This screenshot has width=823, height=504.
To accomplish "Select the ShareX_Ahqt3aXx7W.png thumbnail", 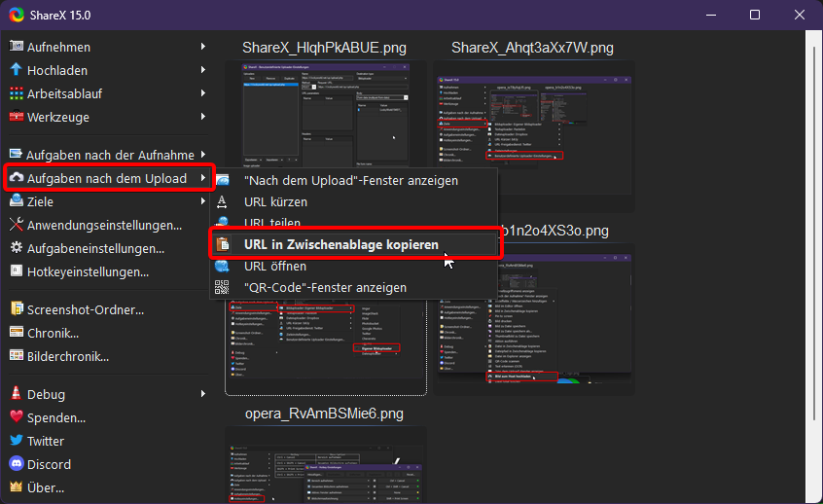I will (x=532, y=136).
